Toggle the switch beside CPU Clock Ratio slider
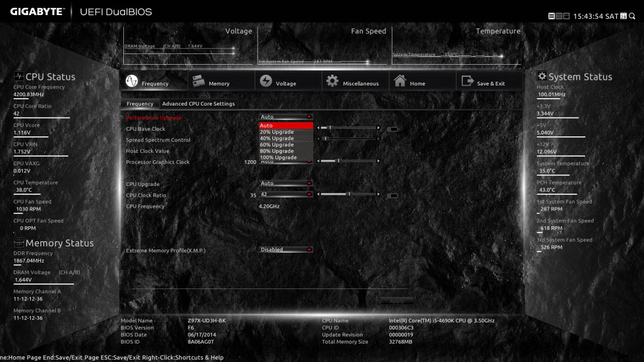This screenshot has width=644, height=362. (x=392, y=195)
